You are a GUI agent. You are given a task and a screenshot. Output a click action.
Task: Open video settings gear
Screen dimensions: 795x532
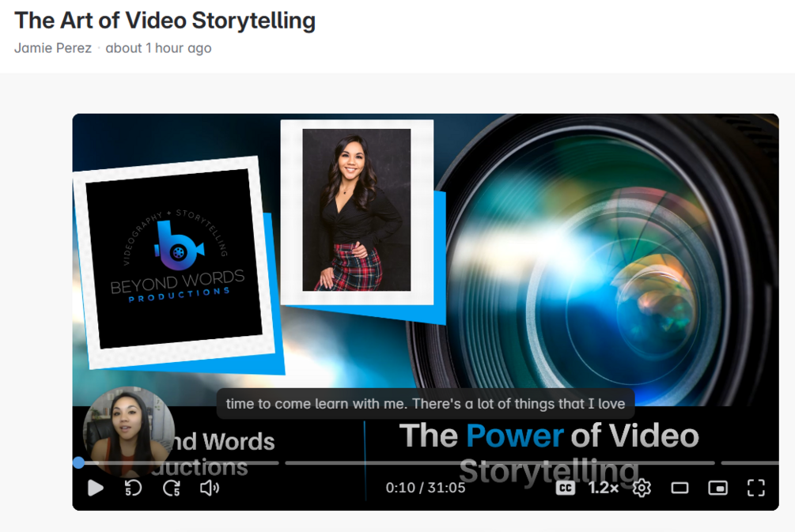(x=642, y=488)
